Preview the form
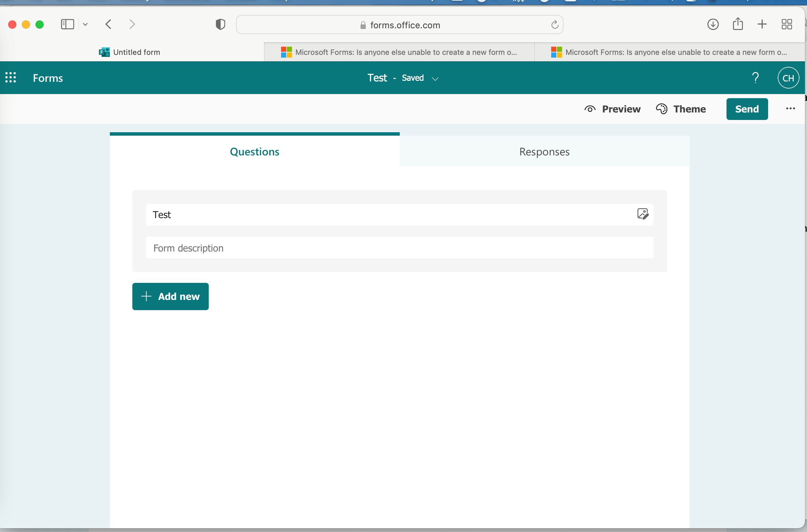The width and height of the screenshot is (807, 532). coord(612,109)
